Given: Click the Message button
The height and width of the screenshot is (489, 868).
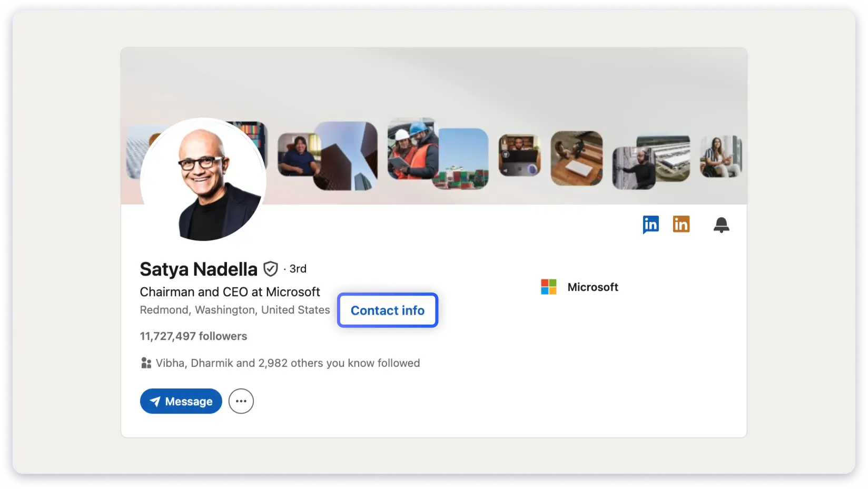Looking at the screenshot, I should pyautogui.click(x=181, y=401).
